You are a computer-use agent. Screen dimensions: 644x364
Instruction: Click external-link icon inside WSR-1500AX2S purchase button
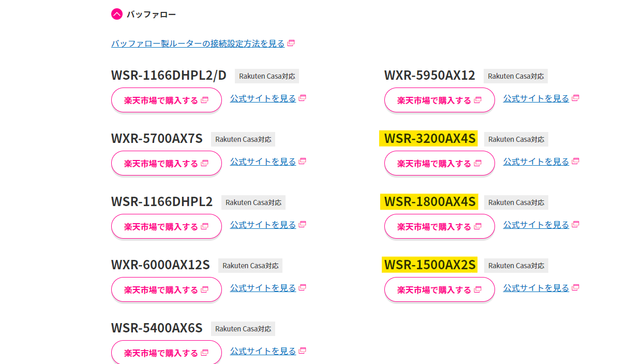[478, 290]
